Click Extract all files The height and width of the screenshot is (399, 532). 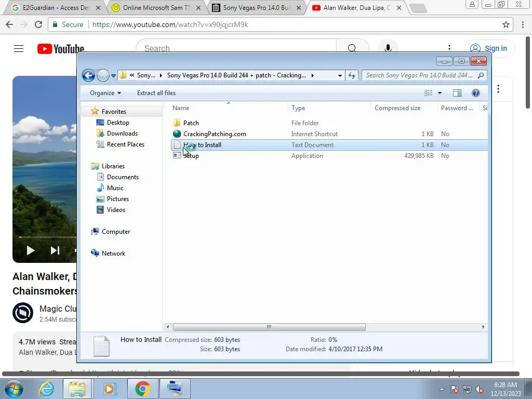[156, 93]
